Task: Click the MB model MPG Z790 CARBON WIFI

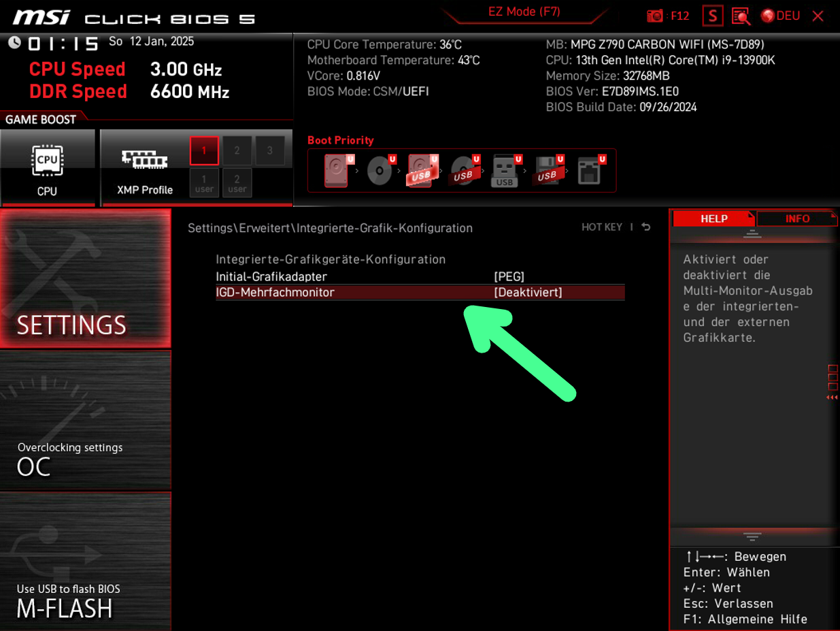Action: [x=655, y=44]
